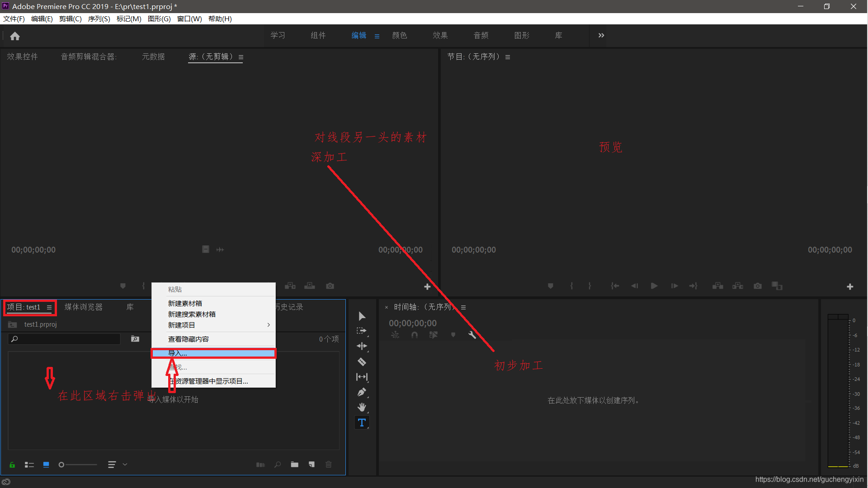Select the Pen tool
Screen dimensions: 868x488
click(x=362, y=392)
